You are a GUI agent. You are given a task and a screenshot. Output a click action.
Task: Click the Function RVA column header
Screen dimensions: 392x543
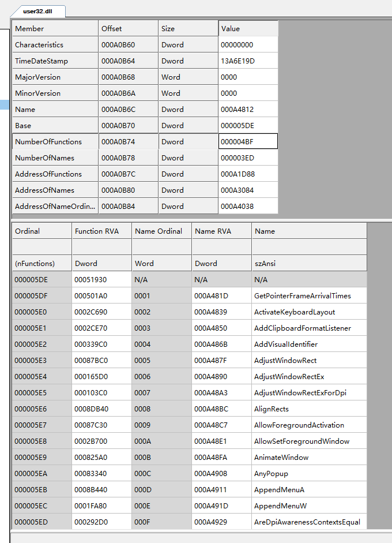tap(101, 231)
